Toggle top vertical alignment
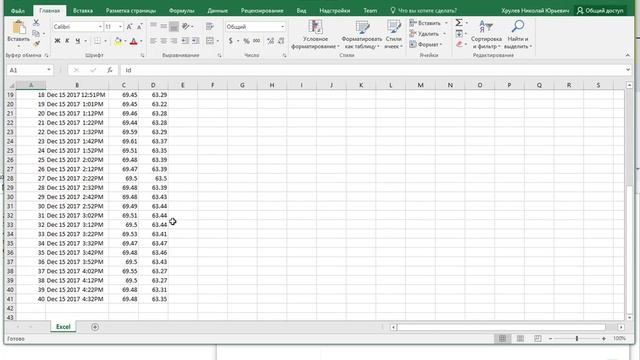 coord(153,27)
